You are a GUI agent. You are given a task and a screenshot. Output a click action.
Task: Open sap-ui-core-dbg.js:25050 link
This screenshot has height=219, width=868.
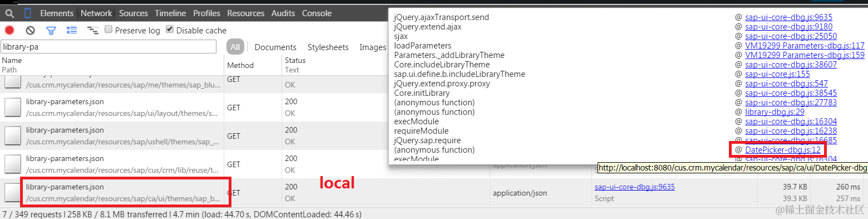(791, 36)
